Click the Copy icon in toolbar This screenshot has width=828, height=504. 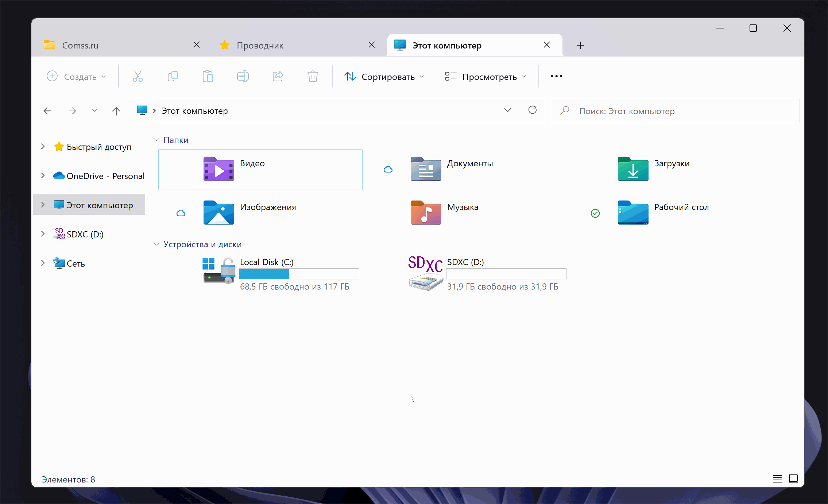pyautogui.click(x=173, y=76)
